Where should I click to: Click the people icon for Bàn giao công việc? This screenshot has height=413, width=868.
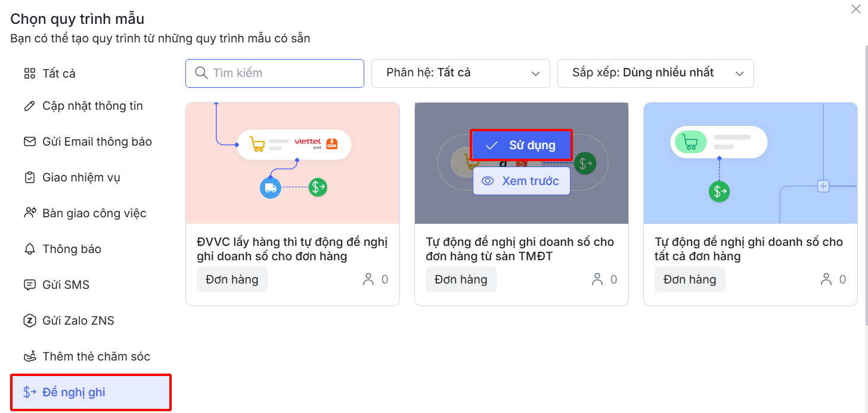click(29, 214)
